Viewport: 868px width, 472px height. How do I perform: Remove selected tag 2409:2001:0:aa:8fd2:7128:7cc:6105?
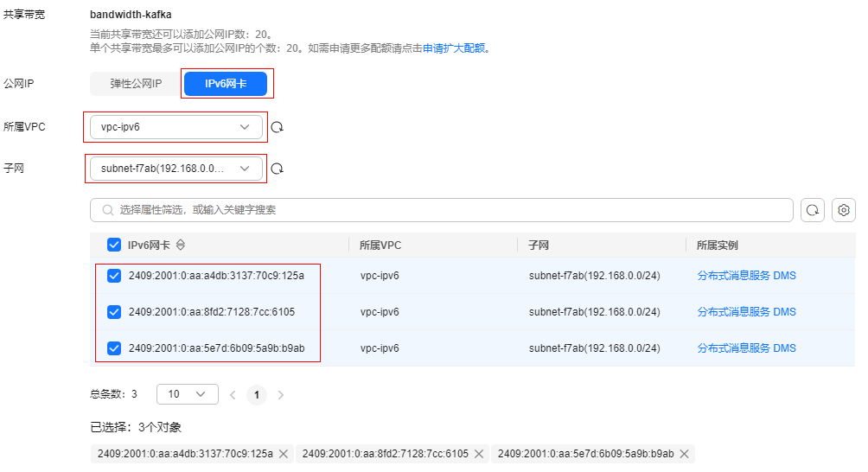click(479, 454)
